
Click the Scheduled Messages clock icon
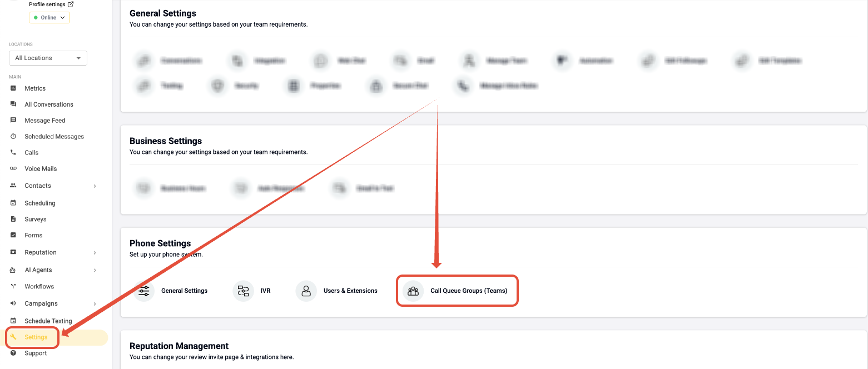(x=13, y=136)
